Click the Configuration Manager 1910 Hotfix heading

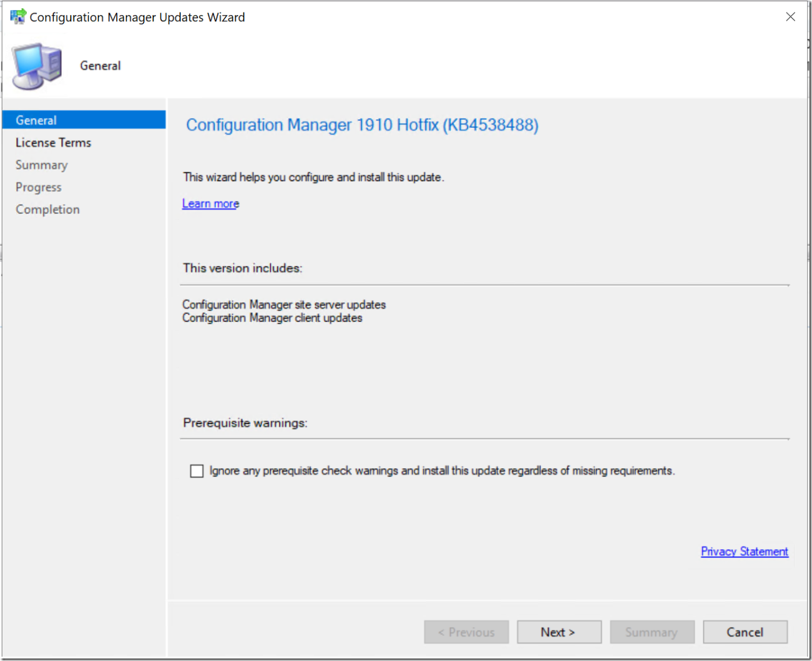tap(361, 125)
